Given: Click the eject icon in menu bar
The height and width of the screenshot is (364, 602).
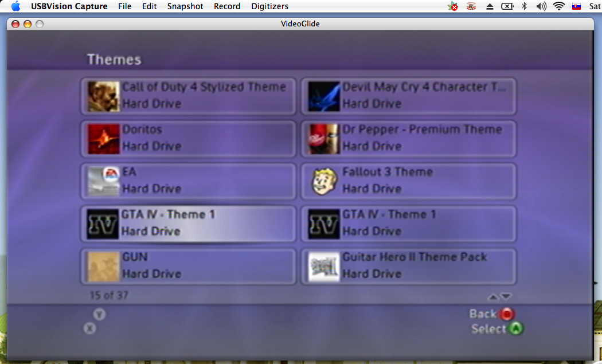Looking at the screenshot, I should [x=490, y=6].
